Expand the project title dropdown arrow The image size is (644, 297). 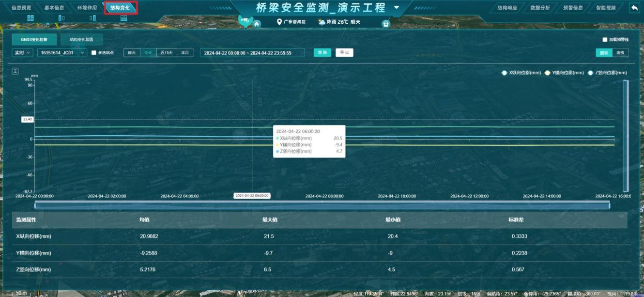397,8
